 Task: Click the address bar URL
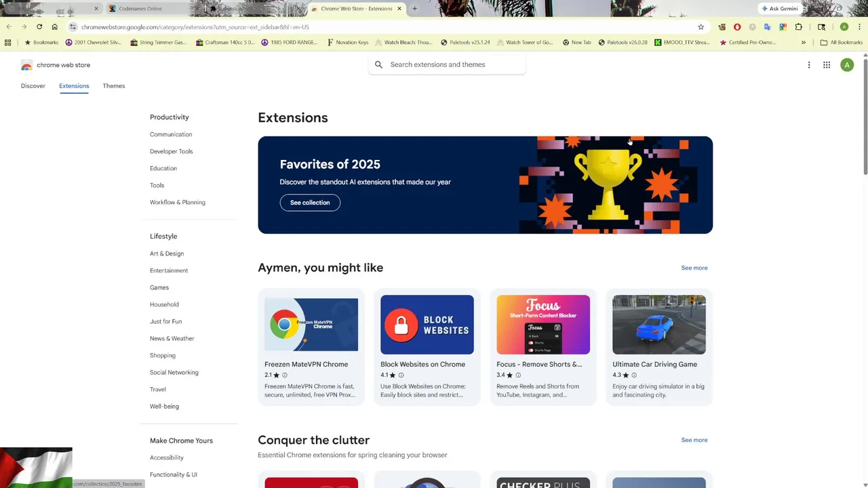coord(195,27)
